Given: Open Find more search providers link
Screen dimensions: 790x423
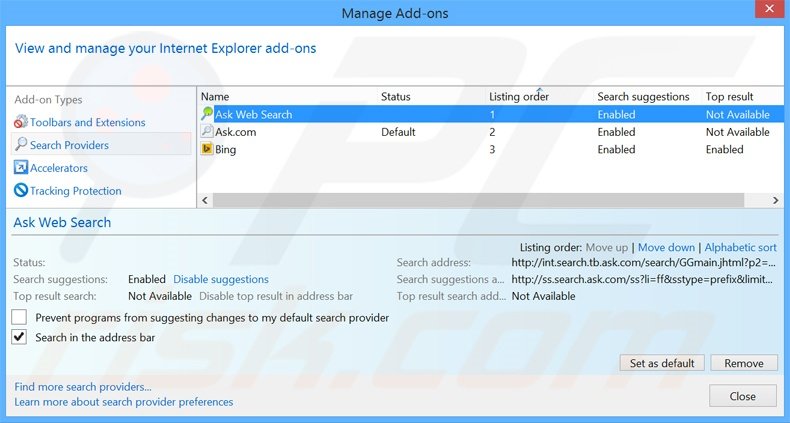Looking at the screenshot, I should [83, 387].
